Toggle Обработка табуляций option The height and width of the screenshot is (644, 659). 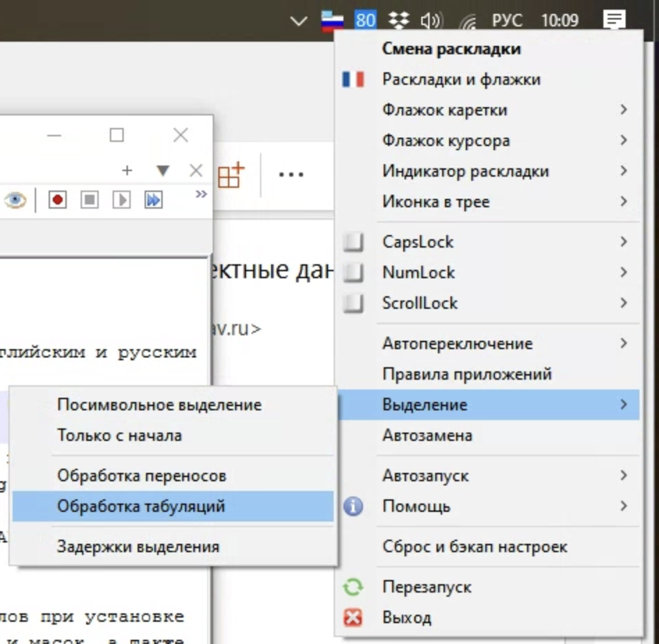click(x=172, y=506)
